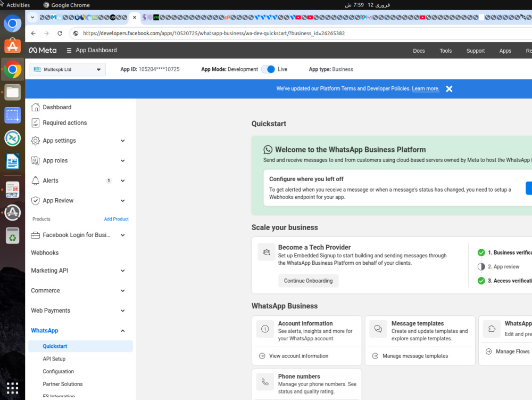Screen dimensions: 532x400
Task: Open Apps in top navigation
Action: [x=505, y=51]
